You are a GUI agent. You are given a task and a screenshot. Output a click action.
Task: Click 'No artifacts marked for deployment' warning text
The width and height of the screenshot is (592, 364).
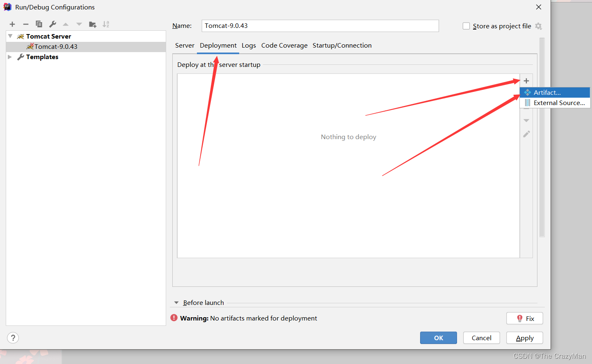tap(263, 318)
